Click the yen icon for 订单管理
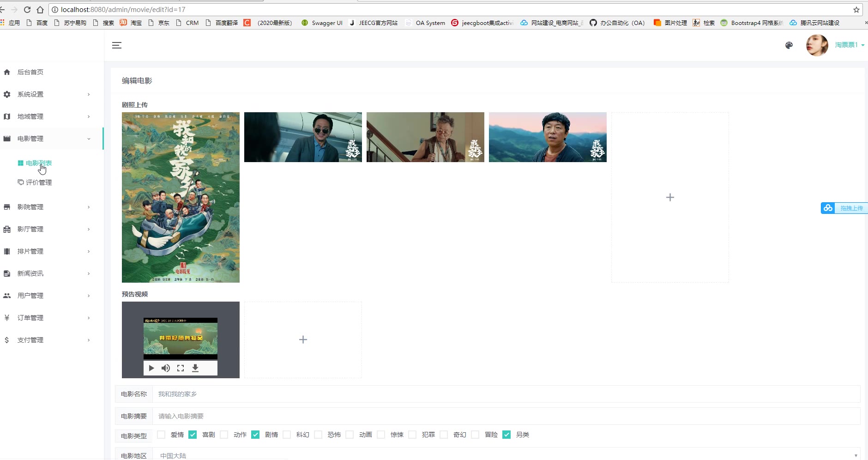This screenshot has height=460, width=868. [7, 318]
